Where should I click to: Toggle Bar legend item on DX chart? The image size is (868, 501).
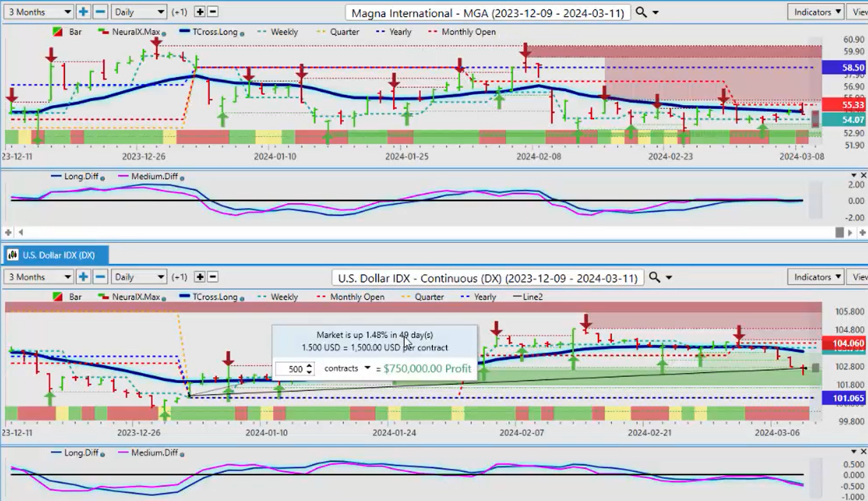pyautogui.click(x=67, y=297)
